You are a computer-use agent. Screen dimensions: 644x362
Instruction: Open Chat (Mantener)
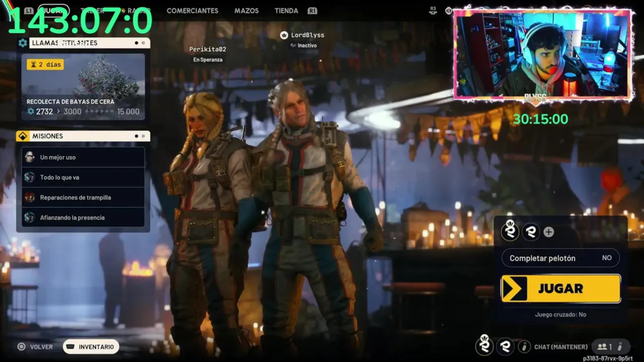[561, 347]
